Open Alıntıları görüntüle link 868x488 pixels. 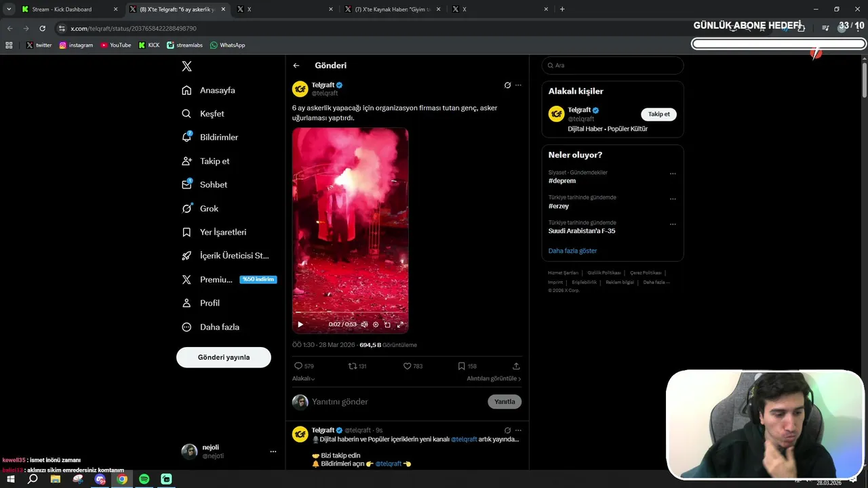(x=494, y=379)
